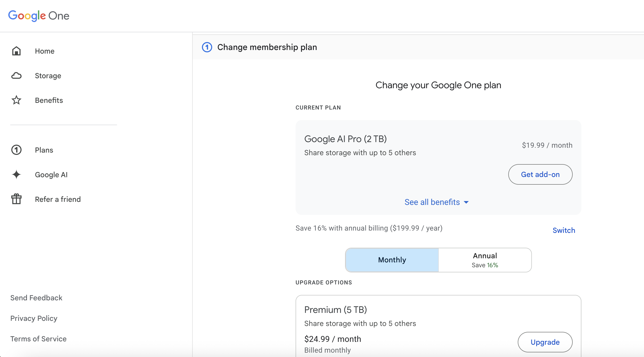Open the Storage menu item
Screen dimensions: 644x357
[x=48, y=76]
